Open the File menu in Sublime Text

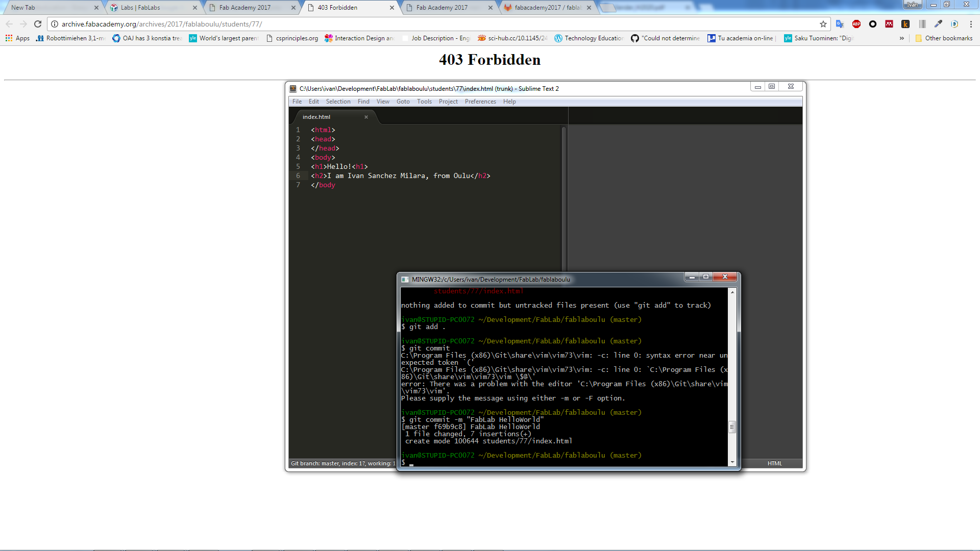pos(297,102)
